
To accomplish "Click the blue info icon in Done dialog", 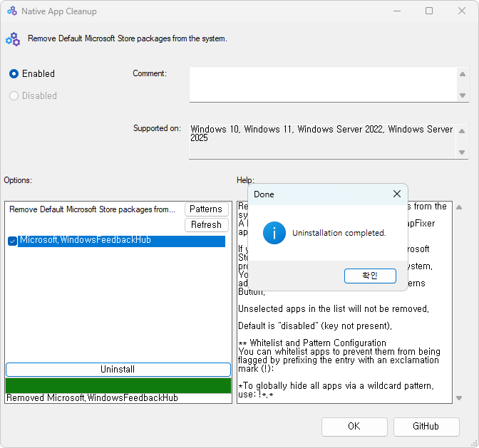I will [x=274, y=233].
